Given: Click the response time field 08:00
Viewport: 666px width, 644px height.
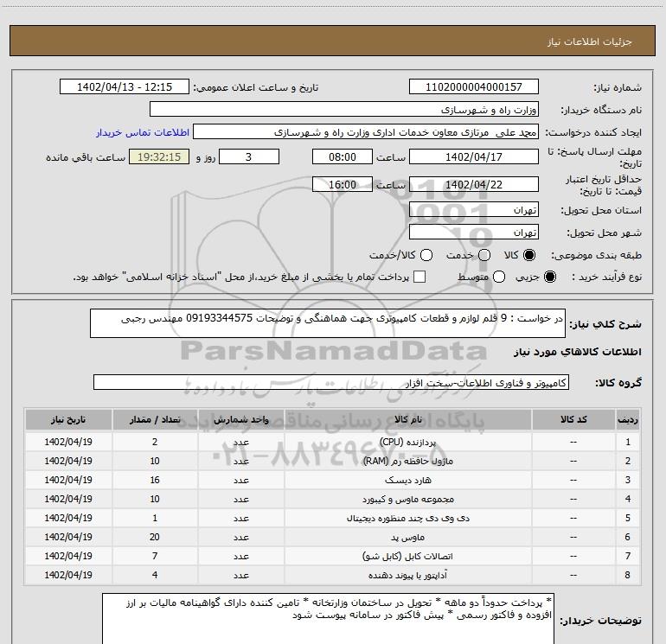Looking at the screenshot, I should click(x=343, y=156).
